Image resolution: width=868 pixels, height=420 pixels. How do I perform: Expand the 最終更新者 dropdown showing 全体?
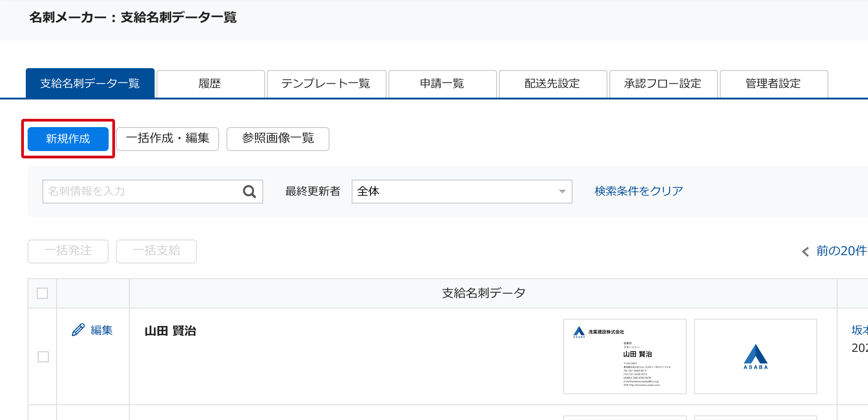tap(461, 192)
